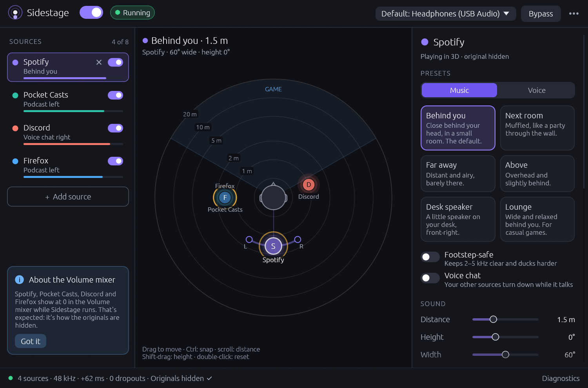Screen dimensions: 588x388
Task: Click the red dot beside Discord source
Action: 15,128
